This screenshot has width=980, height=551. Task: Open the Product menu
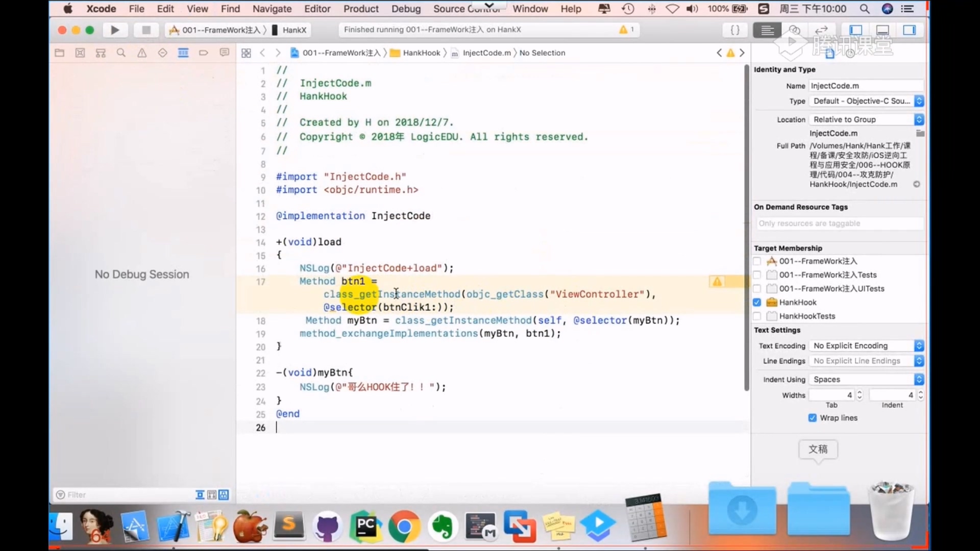[x=361, y=9]
